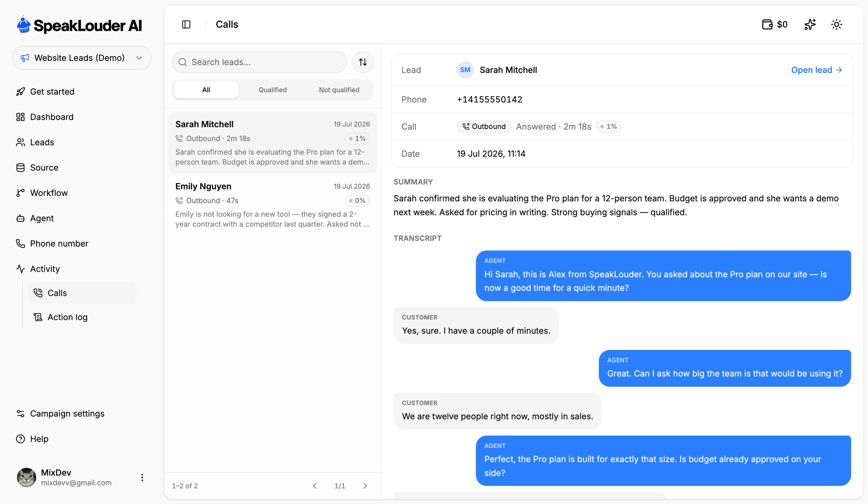Click the customer reply "Yes, sure"
The width and height of the screenshot is (868, 504).
click(x=476, y=325)
